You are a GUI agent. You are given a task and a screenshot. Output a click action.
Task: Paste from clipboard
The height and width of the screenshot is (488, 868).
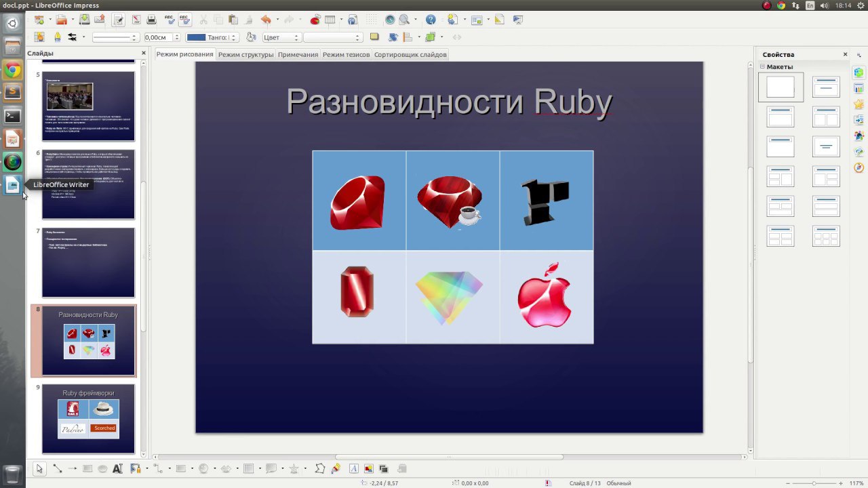(x=233, y=20)
